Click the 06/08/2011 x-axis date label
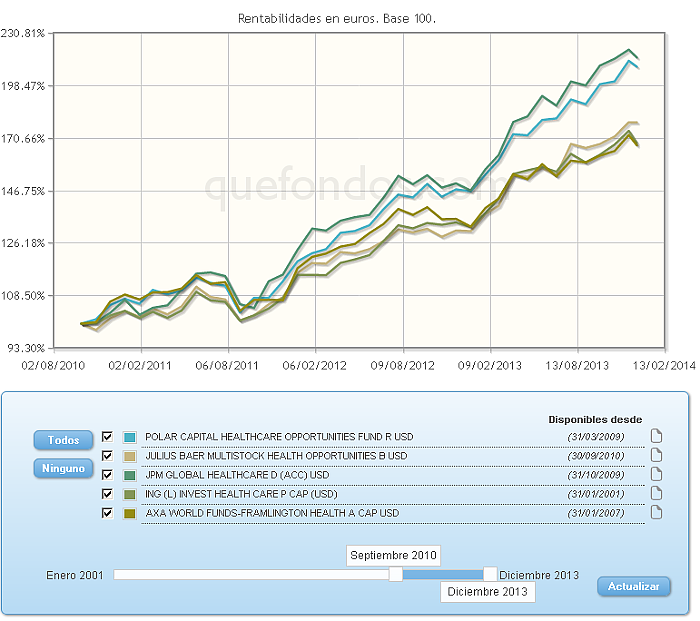Screen dimensions: 700x621 [227, 366]
